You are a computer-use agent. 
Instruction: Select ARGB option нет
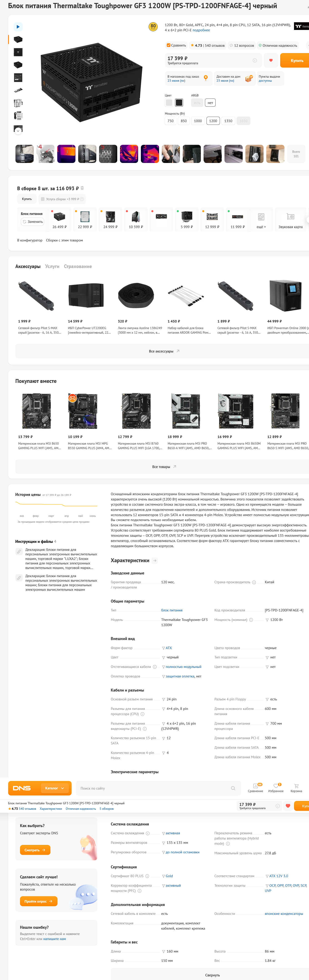point(210,103)
